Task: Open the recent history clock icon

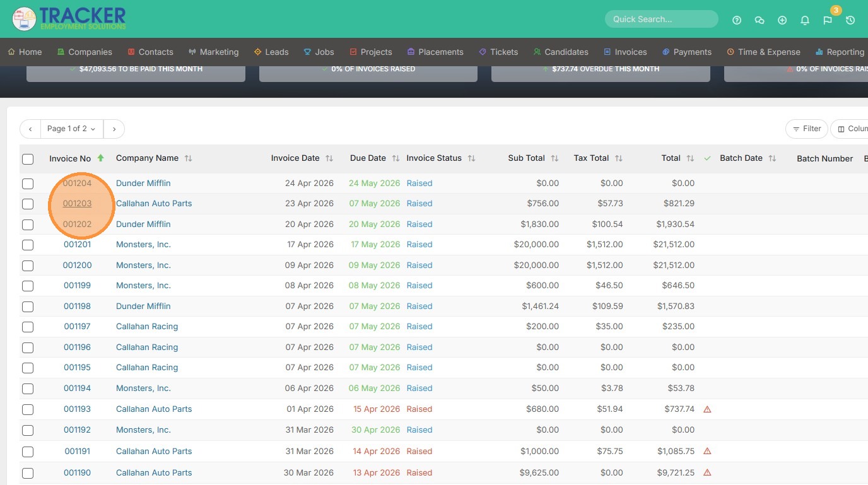Action: pyautogui.click(x=850, y=20)
